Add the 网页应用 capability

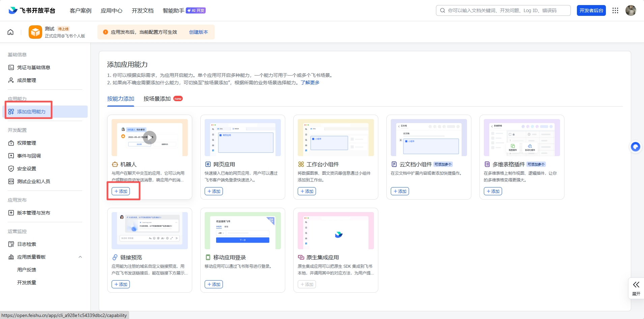click(214, 191)
